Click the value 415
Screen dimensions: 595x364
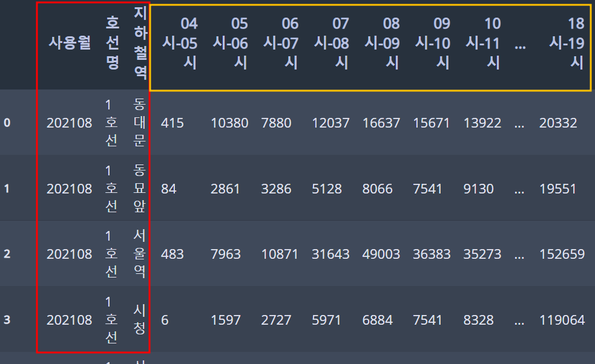tap(173, 123)
